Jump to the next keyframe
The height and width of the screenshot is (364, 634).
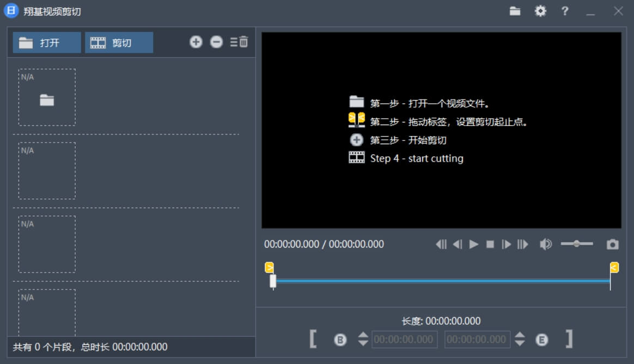[523, 244]
